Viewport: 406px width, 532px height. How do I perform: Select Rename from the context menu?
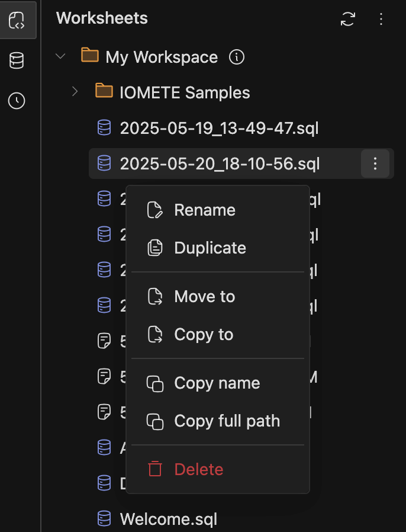click(x=204, y=210)
